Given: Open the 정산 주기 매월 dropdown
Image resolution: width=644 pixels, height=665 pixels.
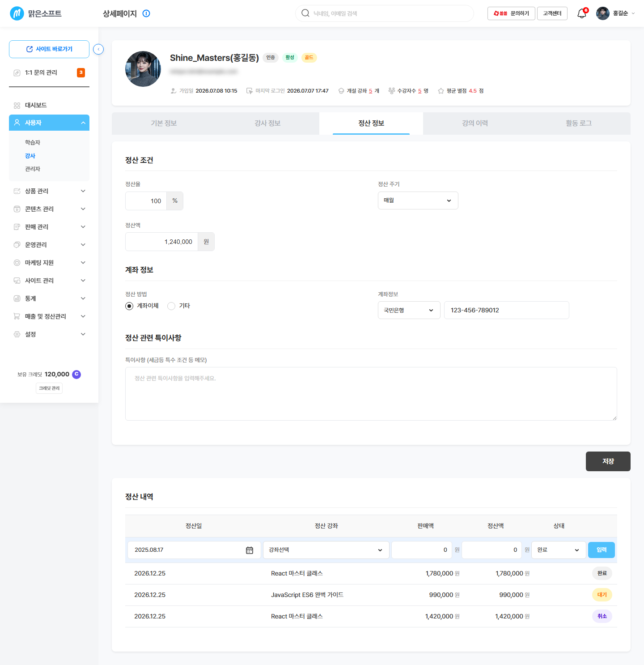Looking at the screenshot, I should point(418,200).
